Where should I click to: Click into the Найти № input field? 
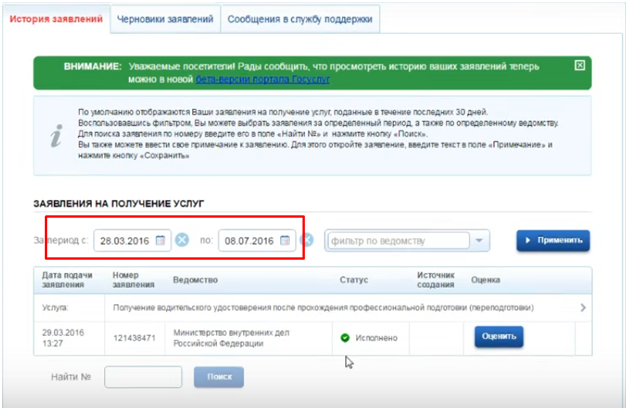click(x=143, y=377)
